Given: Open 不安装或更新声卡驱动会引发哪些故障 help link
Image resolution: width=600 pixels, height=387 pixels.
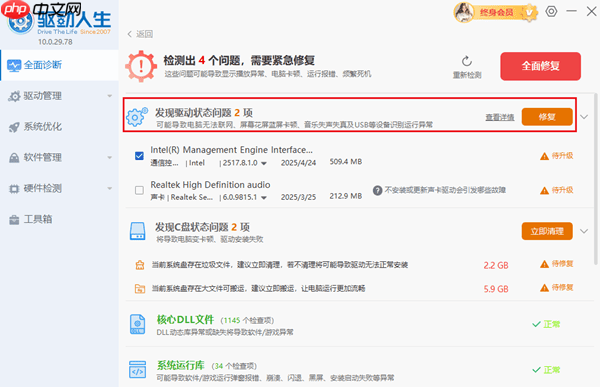Looking at the screenshot, I should pyautogui.click(x=445, y=190).
